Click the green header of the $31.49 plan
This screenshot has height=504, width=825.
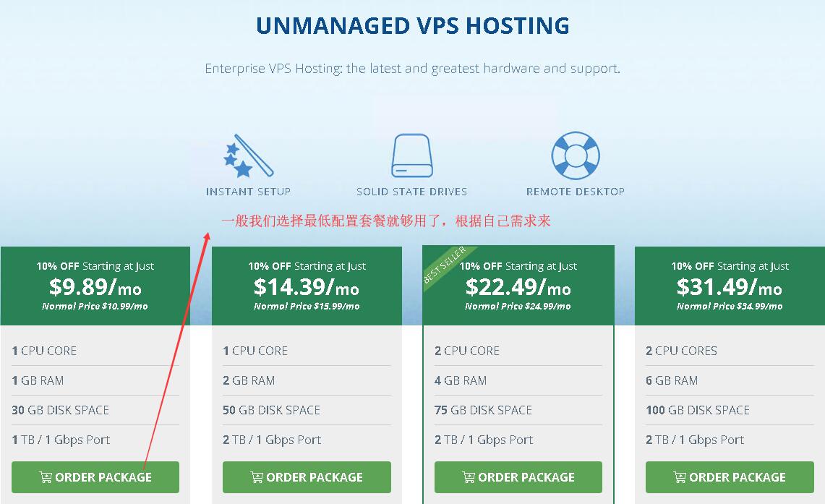(728, 286)
